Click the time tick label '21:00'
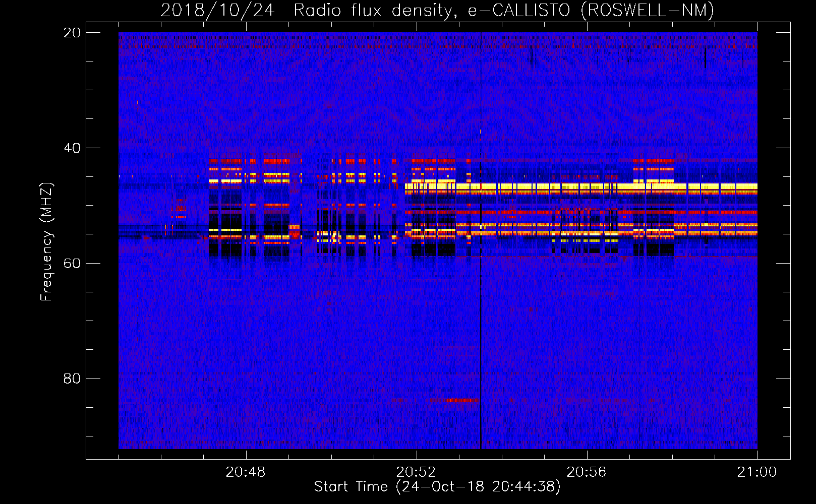The width and height of the screenshot is (816, 504). pos(757,472)
